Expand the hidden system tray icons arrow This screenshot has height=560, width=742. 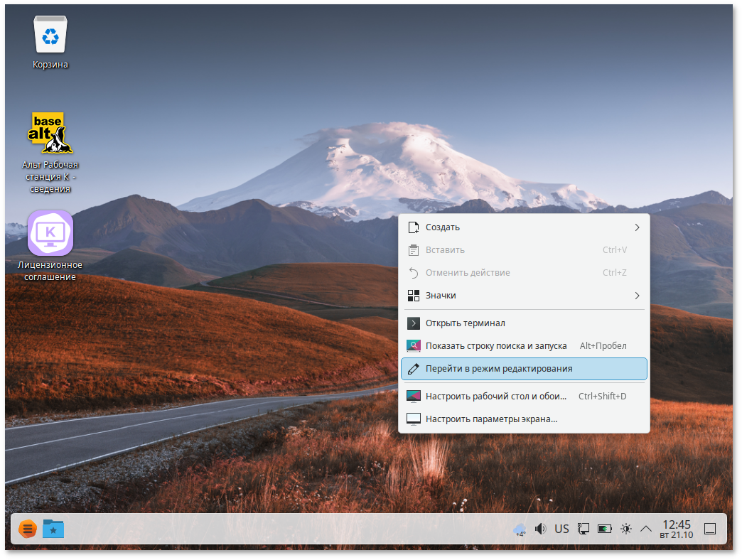[x=646, y=529]
